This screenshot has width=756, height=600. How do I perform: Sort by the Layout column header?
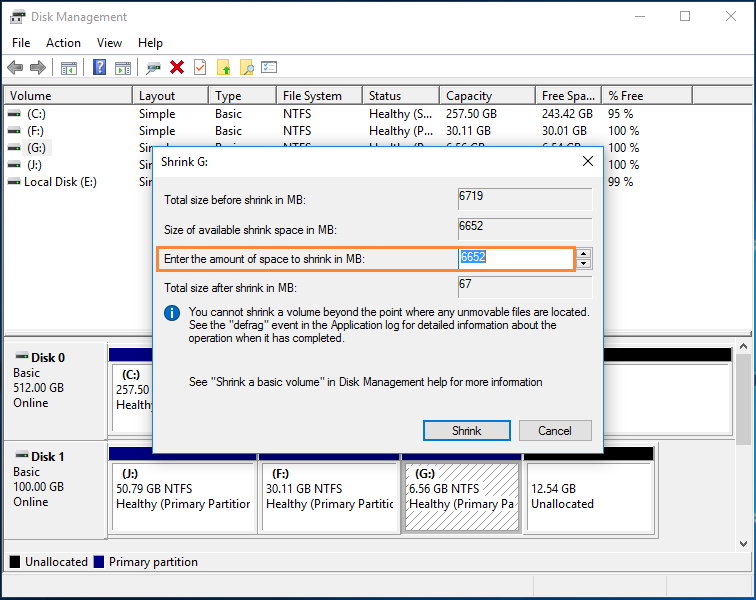(171, 95)
